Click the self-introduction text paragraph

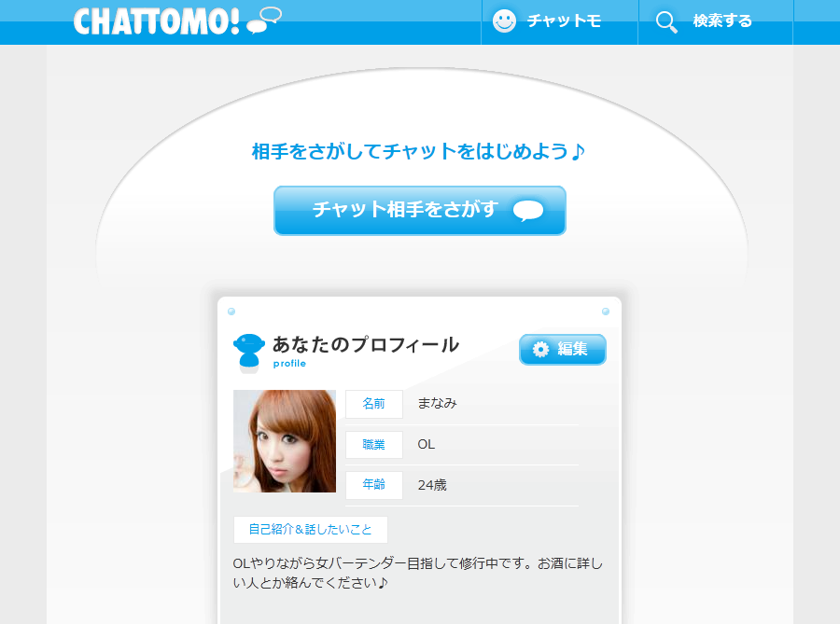coord(418,573)
